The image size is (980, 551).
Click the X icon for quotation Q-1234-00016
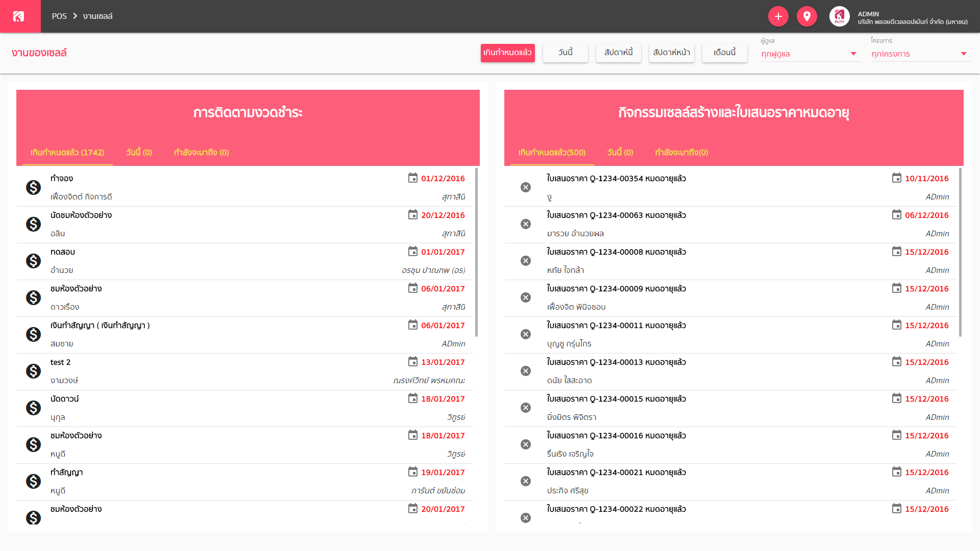point(526,444)
